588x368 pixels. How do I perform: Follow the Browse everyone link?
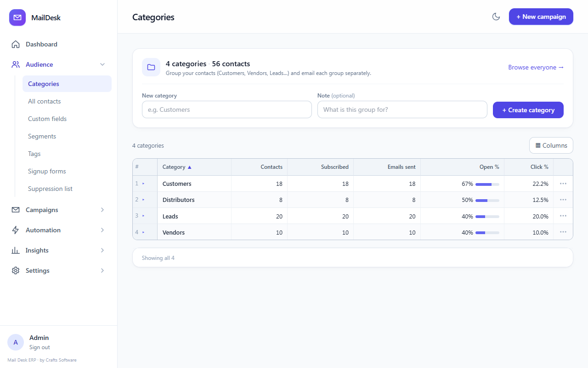(x=536, y=67)
